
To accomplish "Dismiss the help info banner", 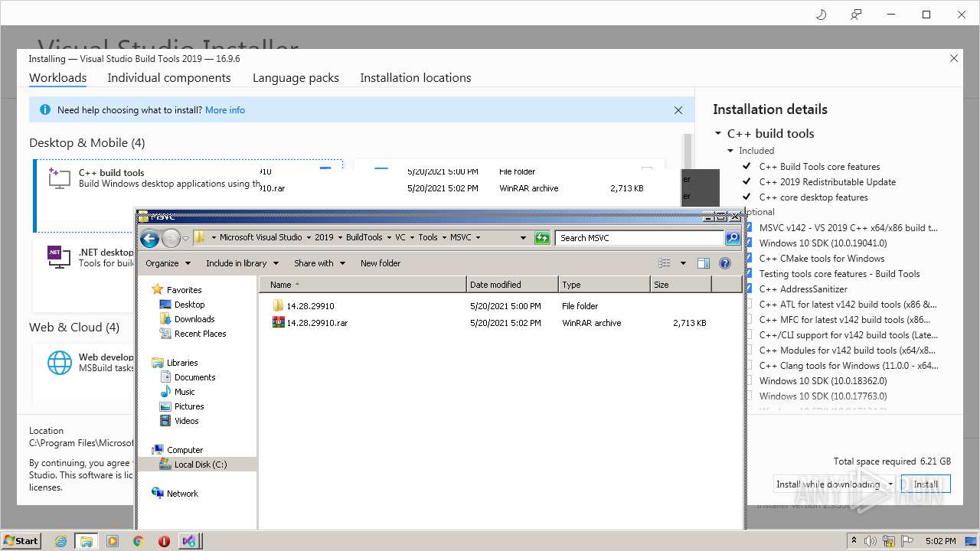I will tap(678, 110).
